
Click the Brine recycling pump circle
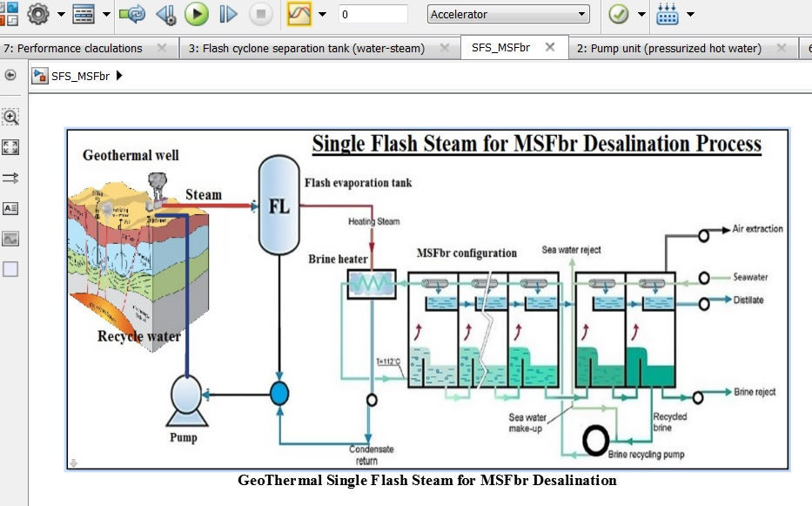coord(595,441)
